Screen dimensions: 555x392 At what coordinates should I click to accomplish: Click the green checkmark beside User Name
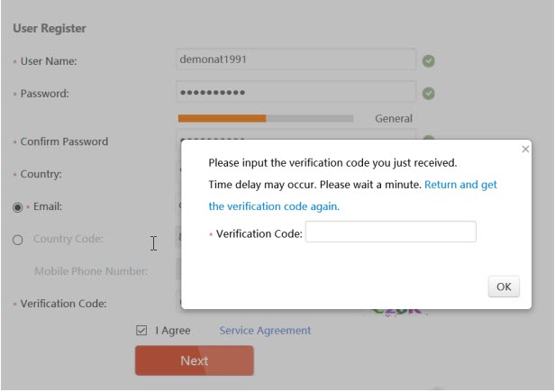(x=429, y=60)
